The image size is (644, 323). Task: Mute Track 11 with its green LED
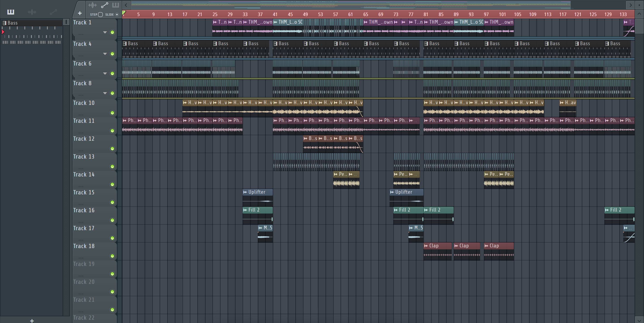point(112,131)
